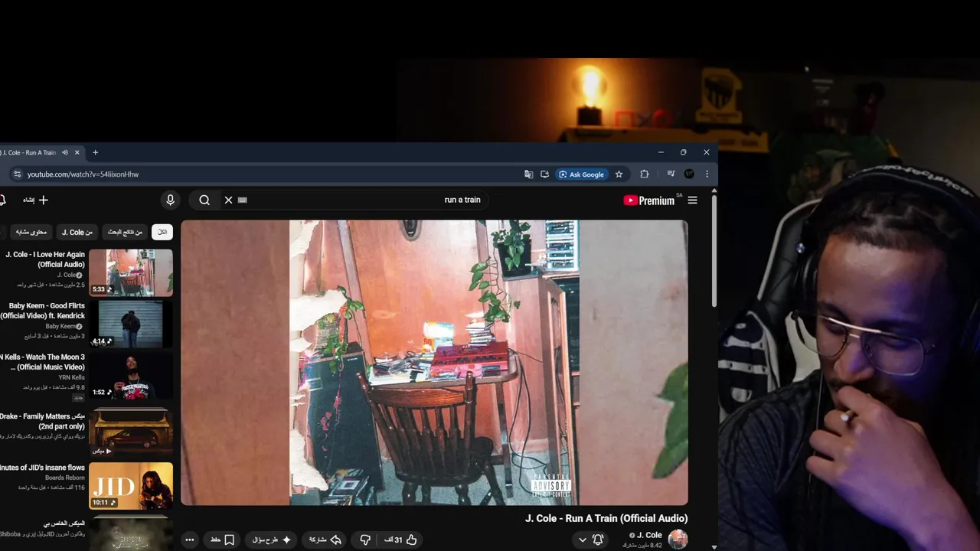Open a new Chrome tab
The height and width of the screenshot is (551, 980).
[x=95, y=152]
